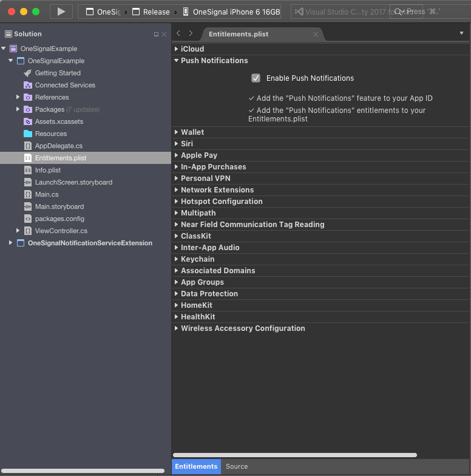This screenshot has height=476, width=471.
Task: Click the Assets.xcassets icon
Action: tap(28, 121)
